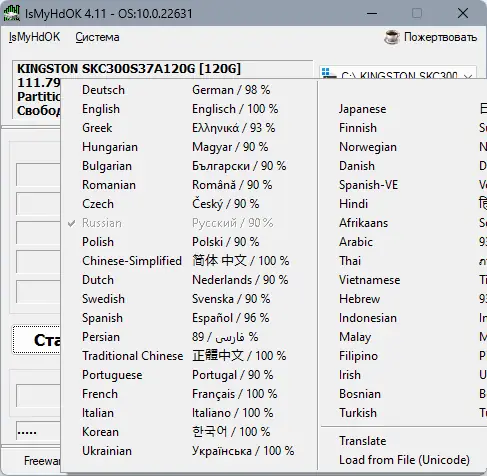Switch language to French
This screenshot has height=476, width=487.
[x=189, y=394]
